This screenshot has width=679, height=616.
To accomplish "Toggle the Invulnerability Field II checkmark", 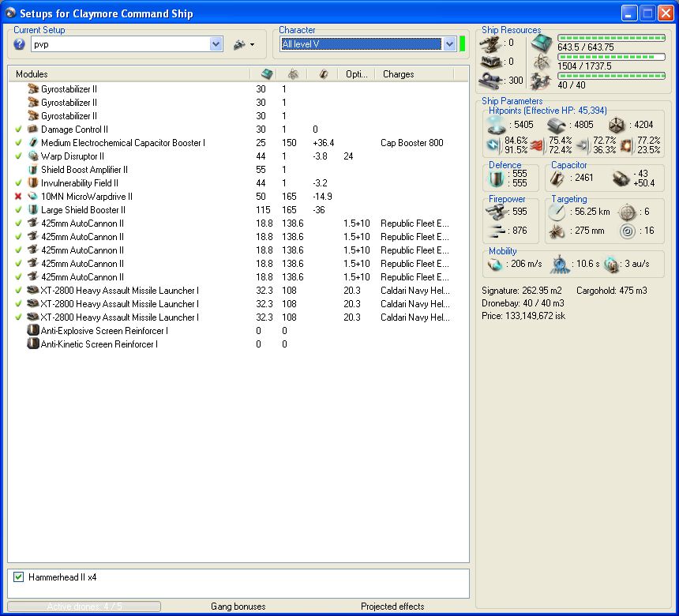I will click(18, 182).
